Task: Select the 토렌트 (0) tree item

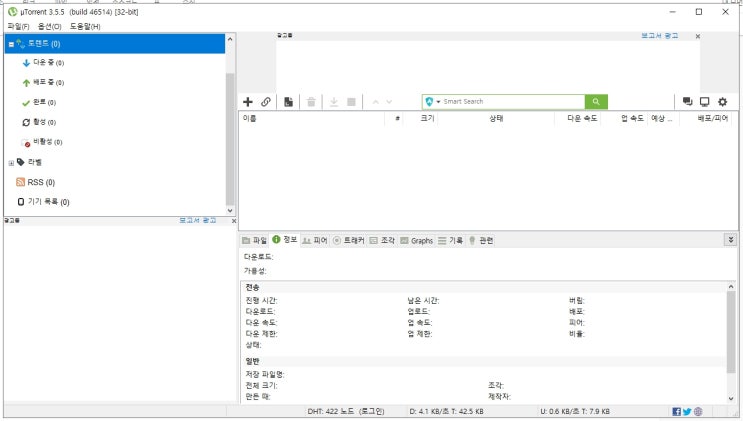Action: 115,44
